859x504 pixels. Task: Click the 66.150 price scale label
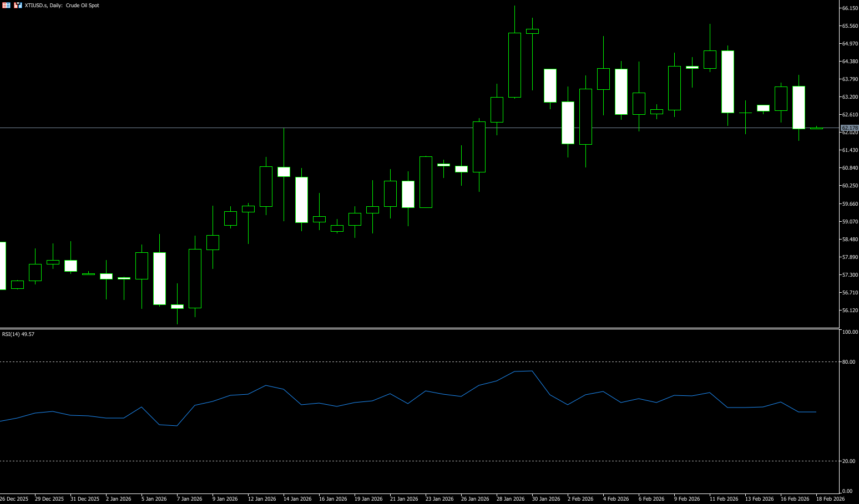[x=850, y=8]
